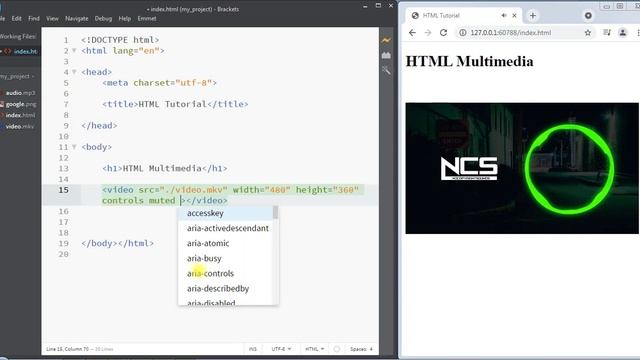Open the Edit menu

click(x=16, y=18)
